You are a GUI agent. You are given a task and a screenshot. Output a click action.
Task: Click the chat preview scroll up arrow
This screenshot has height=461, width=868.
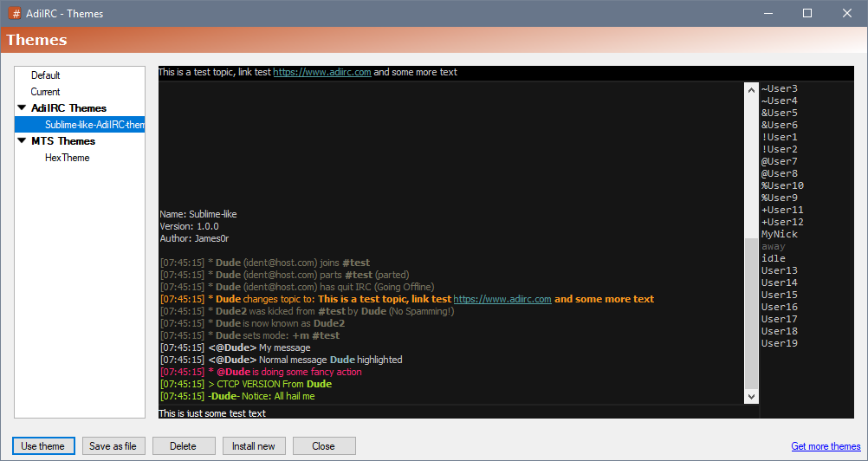pyautogui.click(x=751, y=89)
